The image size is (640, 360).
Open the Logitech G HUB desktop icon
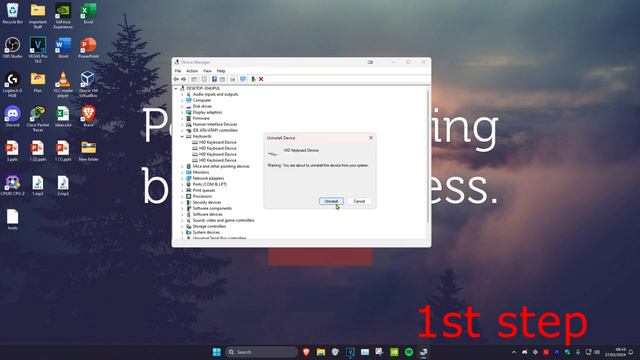(13, 84)
